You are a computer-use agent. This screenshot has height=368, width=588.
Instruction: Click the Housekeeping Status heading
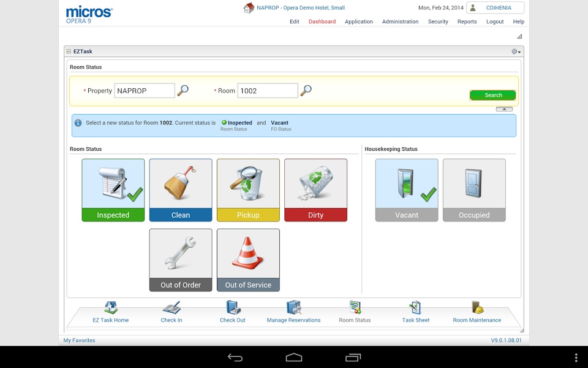391,148
